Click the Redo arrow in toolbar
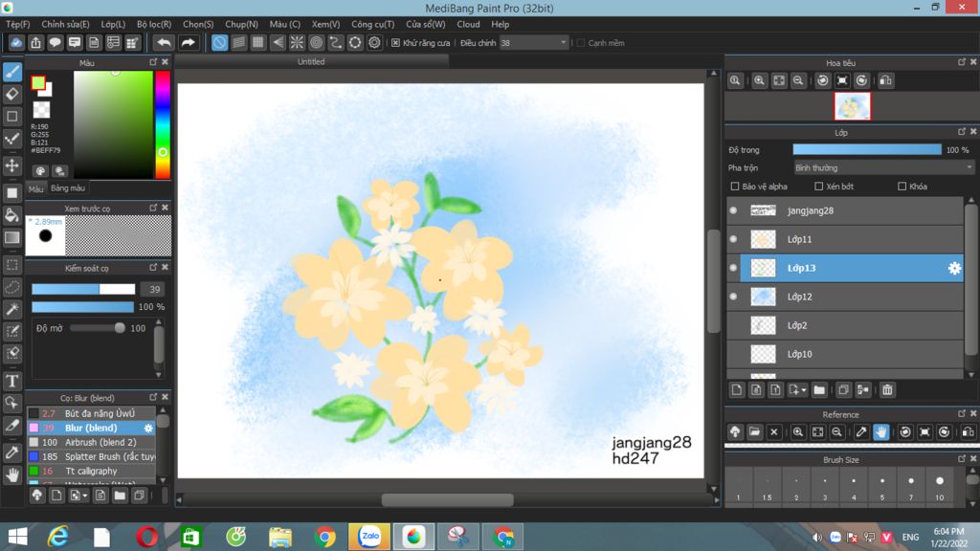980x551 pixels. click(188, 42)
